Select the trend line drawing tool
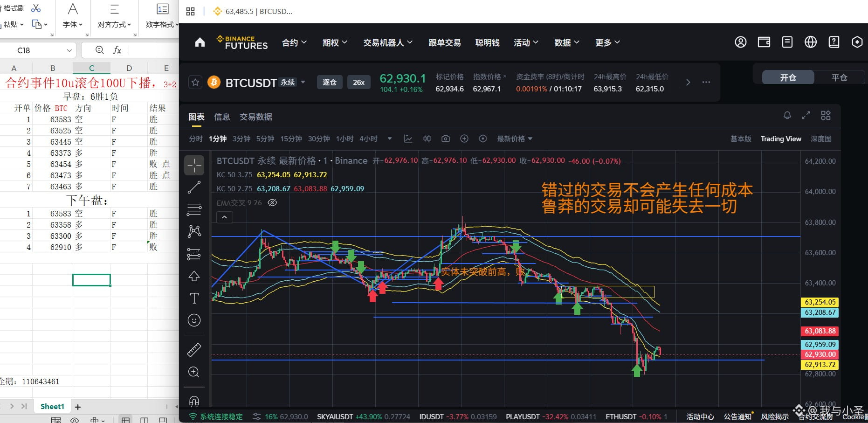868x423 pixels. [194, 187]
